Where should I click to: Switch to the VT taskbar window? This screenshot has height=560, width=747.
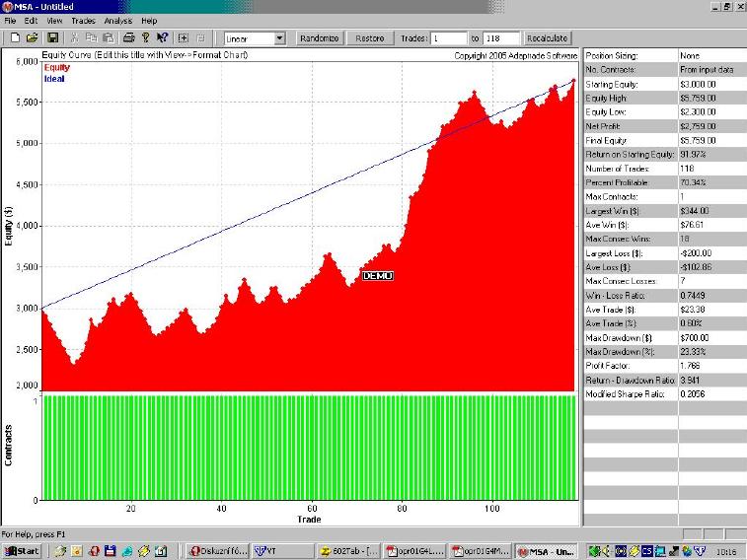pyautogui.click(x=276, y=551)
